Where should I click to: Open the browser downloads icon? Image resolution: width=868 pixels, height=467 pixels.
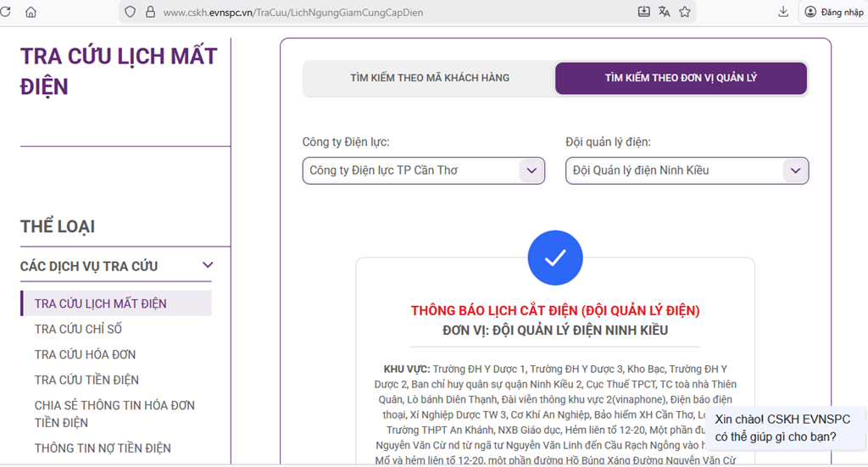pos(782,12)
